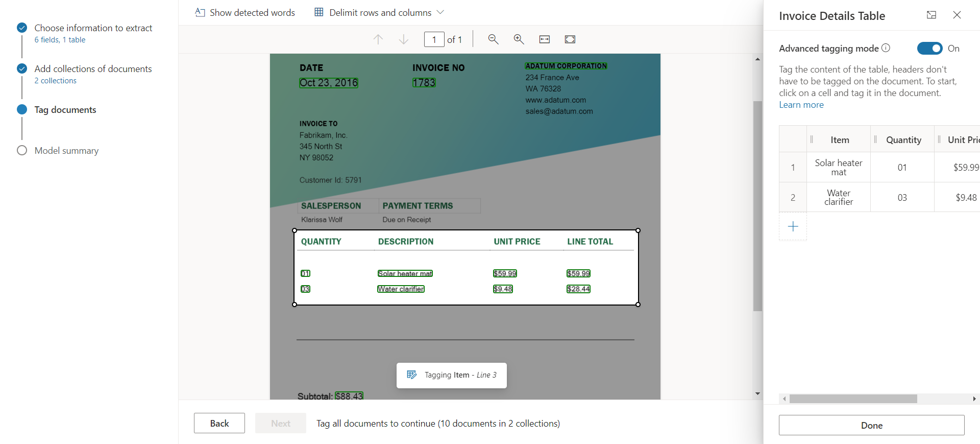
Task: Turn off Advanced tagging mode toggle
Action: [929, 48]
